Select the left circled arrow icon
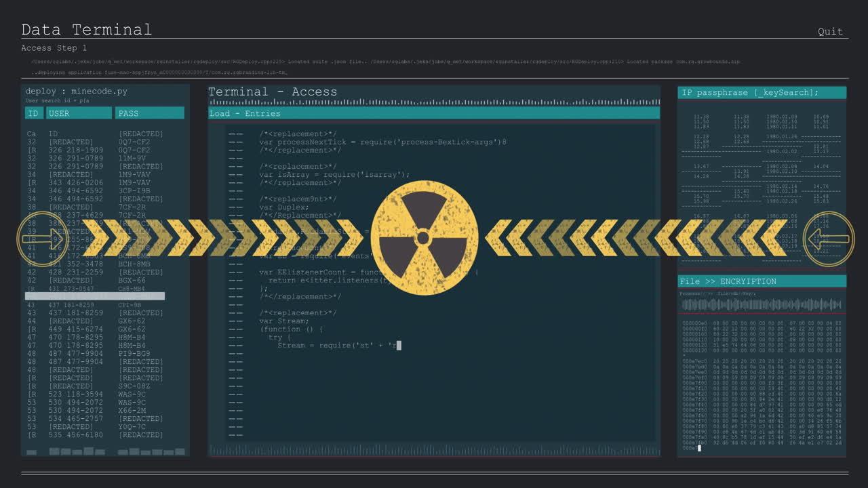Viewport: 868px width, 488px height. [42, 239]
